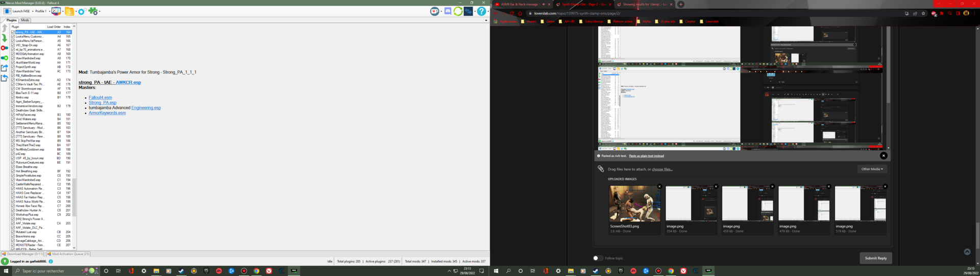The width and height of the screenshot is (980, 276).
Task: Expand the help icon dropdown arrow
Action: tap(487, 11)
